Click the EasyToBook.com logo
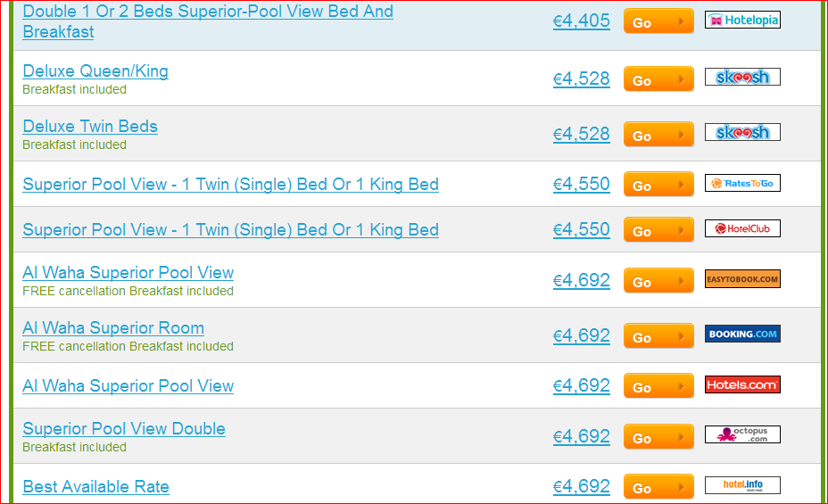Screen dimensions: 828x504 [x=742, y=278]
